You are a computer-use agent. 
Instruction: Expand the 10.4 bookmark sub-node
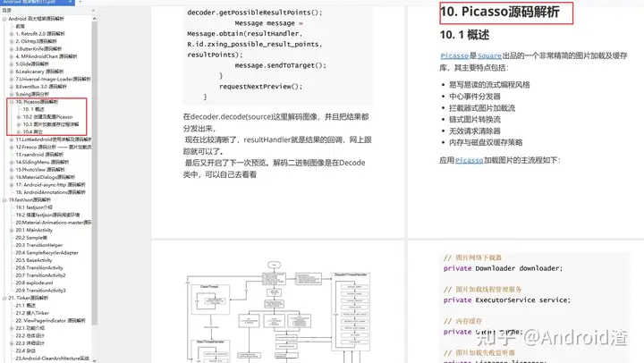tap(19, 132)
